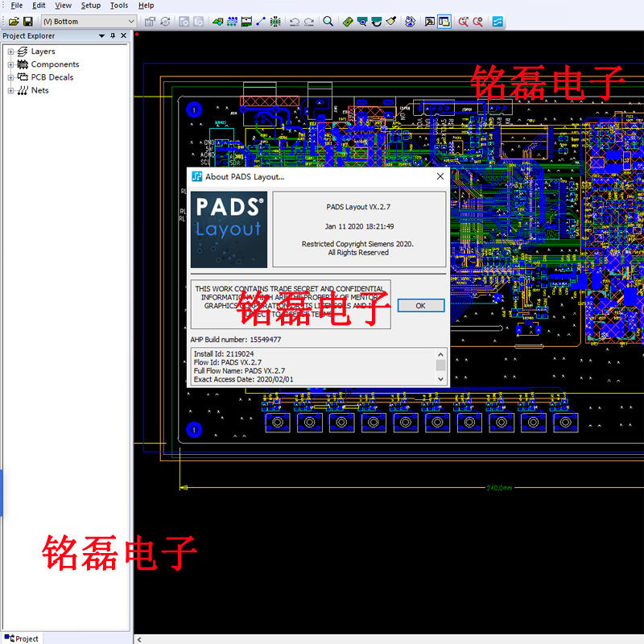
Task: Click the Redo arrow icon
Action: (x=309, y=22)
